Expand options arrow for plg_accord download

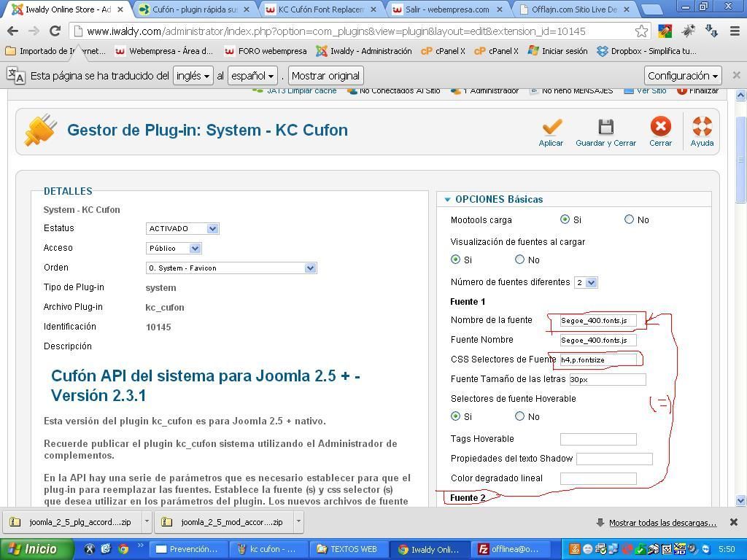tap(147, 522)
